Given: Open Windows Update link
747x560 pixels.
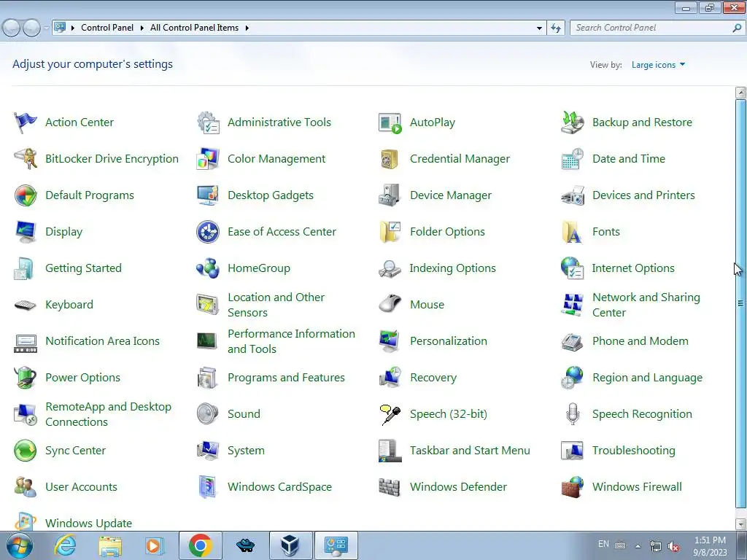Looking at the screenshot, I should [x=88, y=524].
